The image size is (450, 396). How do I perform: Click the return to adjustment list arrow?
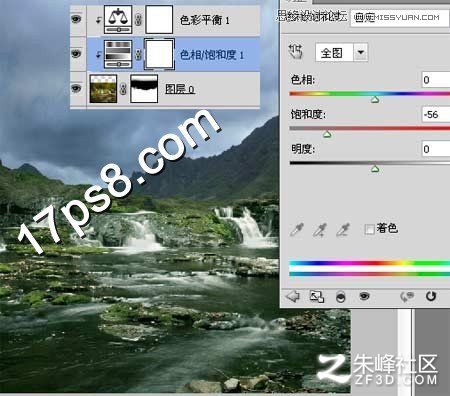pos(293,296)
